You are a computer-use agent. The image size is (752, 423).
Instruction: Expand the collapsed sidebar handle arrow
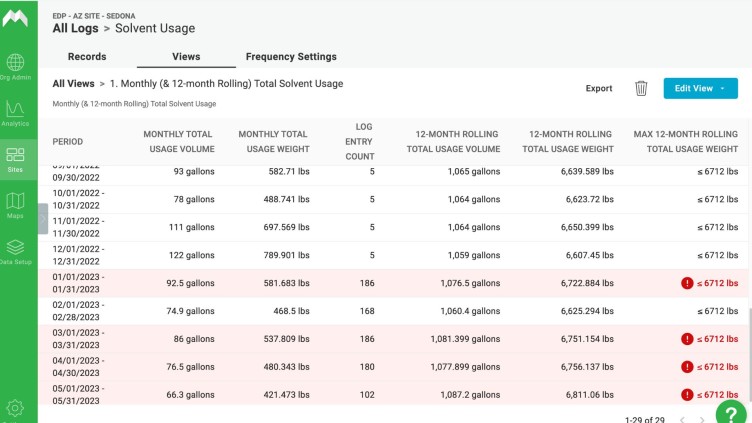pyautogui.click(x=43, y=219)
